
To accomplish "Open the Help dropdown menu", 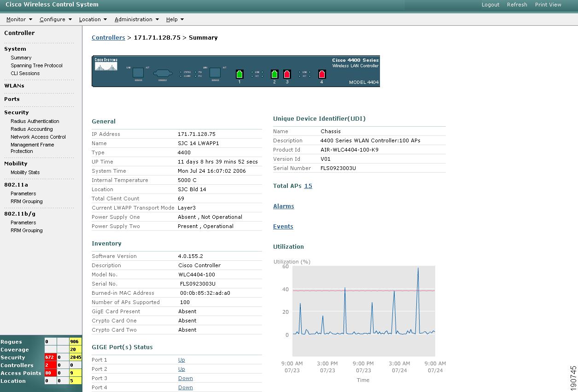I will coord(175,19).
